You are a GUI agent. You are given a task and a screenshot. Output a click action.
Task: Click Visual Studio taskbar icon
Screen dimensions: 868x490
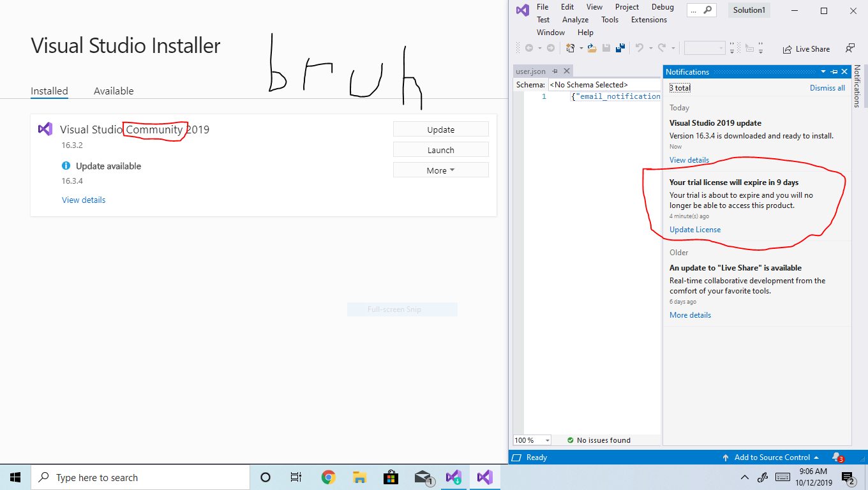485,477
